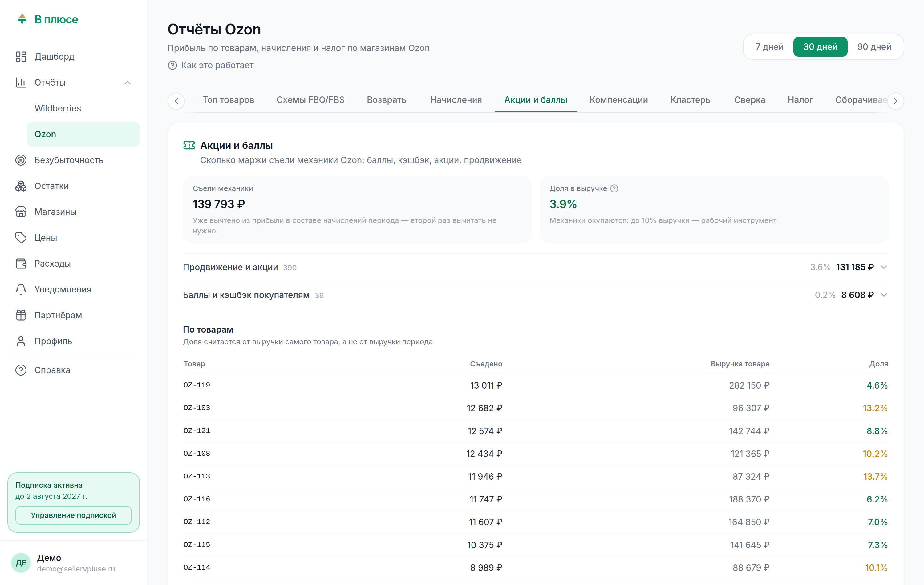The width and height of the screenshot is (924, 585).
Task: Go to the Цены page
Action: tap(74, 238)
